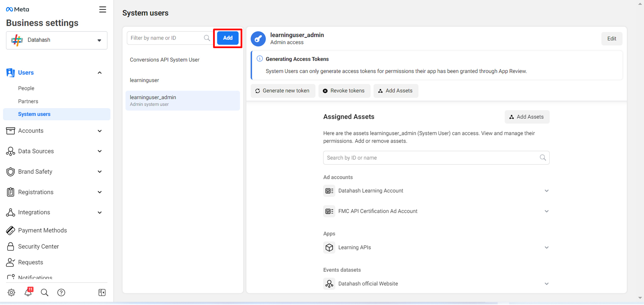644x305 pixels.
Task: Click the Business settings heading
Action: click(x=42, y=23)
